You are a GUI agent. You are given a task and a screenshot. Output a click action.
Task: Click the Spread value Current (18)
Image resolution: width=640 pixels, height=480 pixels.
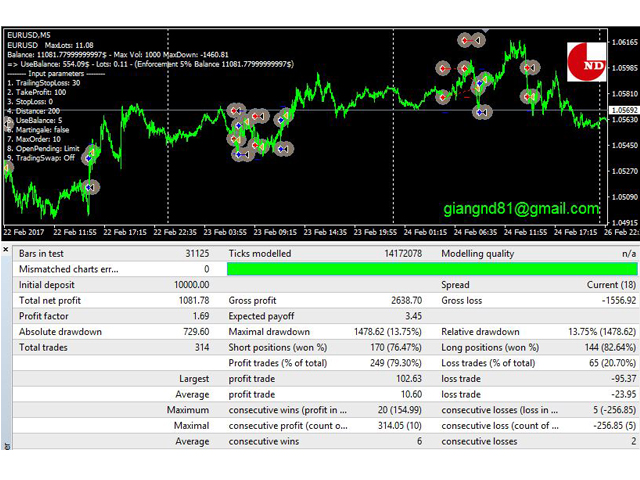coord(611,285)
